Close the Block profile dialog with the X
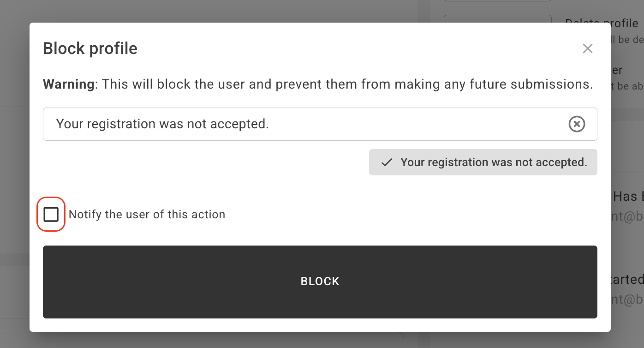 [x=587, y=48]
